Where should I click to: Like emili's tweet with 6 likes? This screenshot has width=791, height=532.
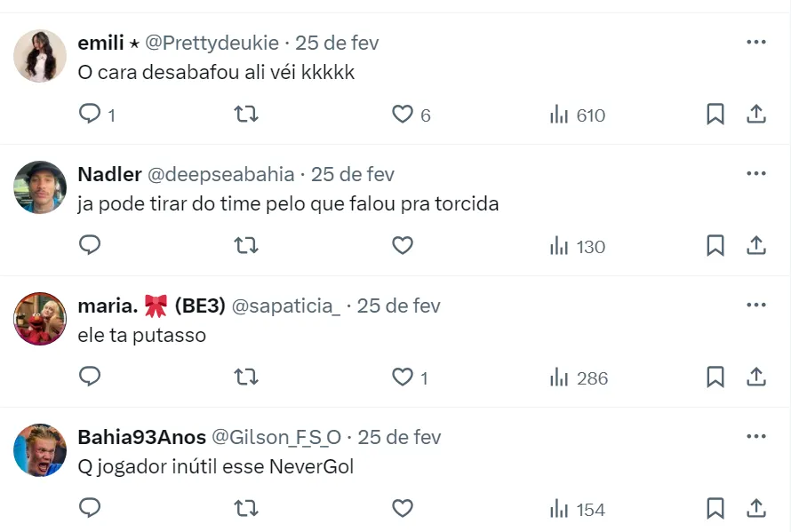tap(403, 115)
